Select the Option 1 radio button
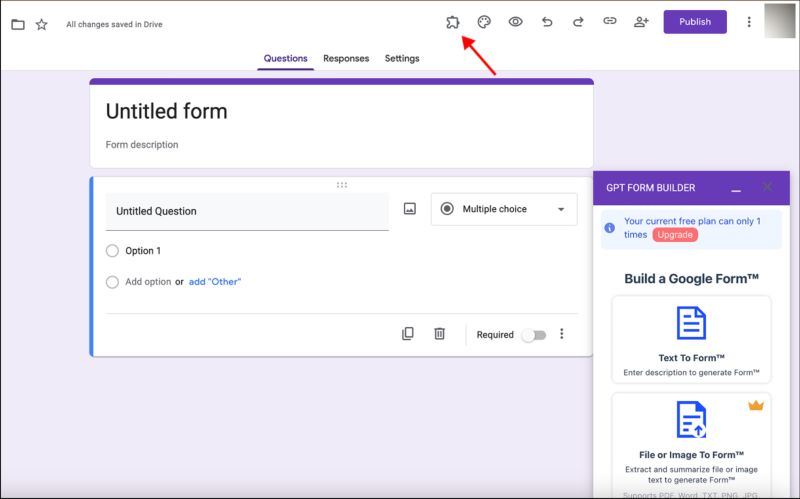Image resolution: width=800 pixels, height=499 pixels. pos(112,251)
